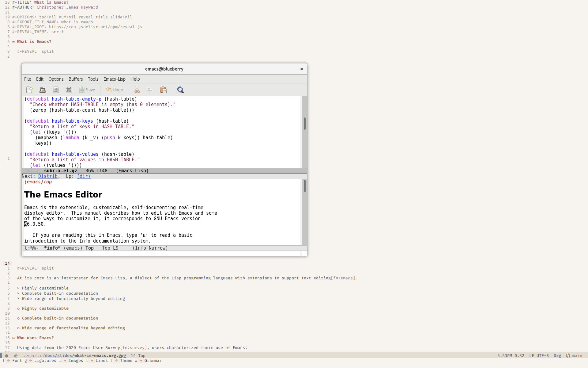
Task: Click the LF UTF-8 encoding indicator
Action: (540, 355)
